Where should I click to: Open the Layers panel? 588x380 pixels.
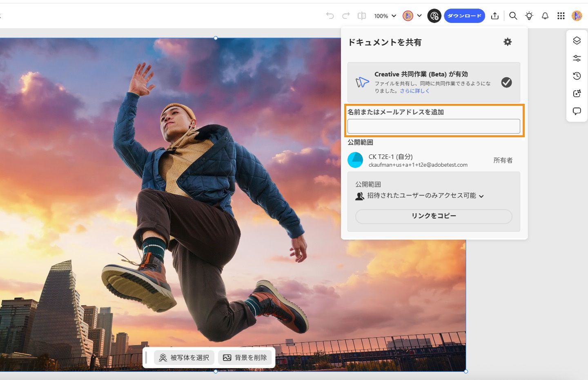coord(577,40)
